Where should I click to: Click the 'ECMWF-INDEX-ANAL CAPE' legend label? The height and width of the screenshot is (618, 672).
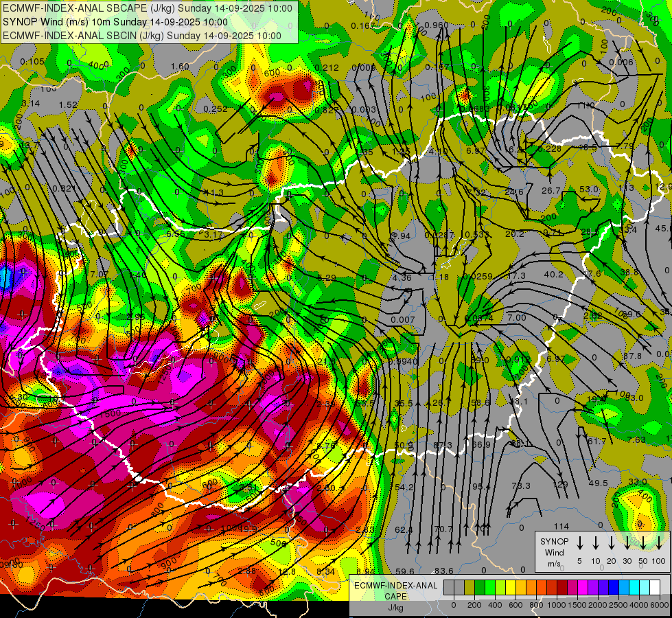(x=395, y=591)
